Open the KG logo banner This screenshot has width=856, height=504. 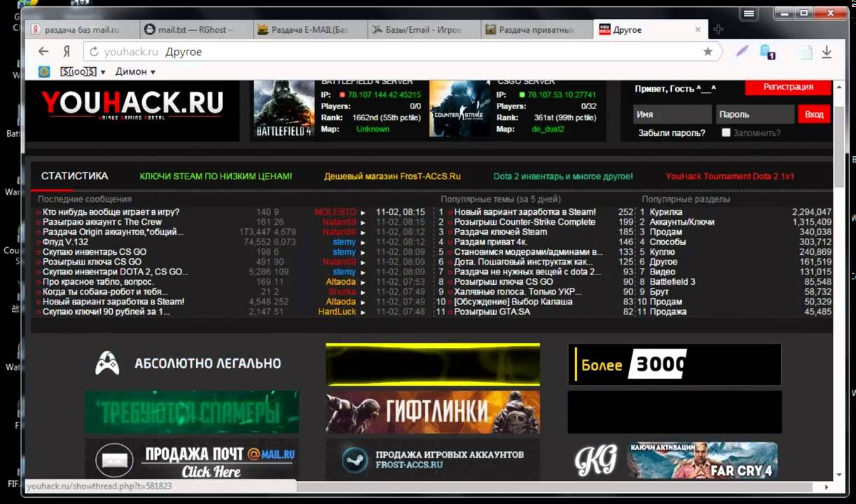[x=596, y=460]
